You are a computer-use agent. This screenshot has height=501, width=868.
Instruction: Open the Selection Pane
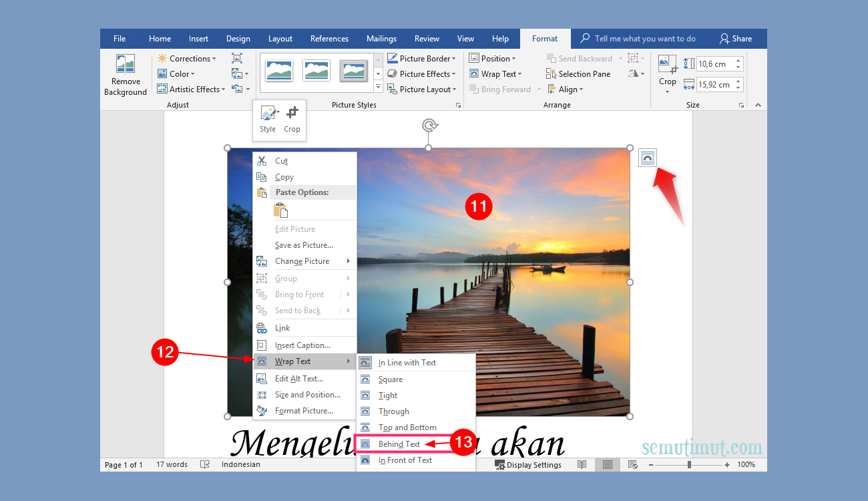(578, 74)
